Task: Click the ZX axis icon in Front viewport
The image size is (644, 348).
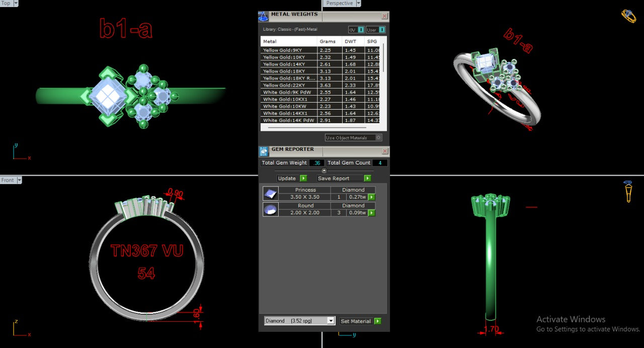Action: click(x=21, y=328)
